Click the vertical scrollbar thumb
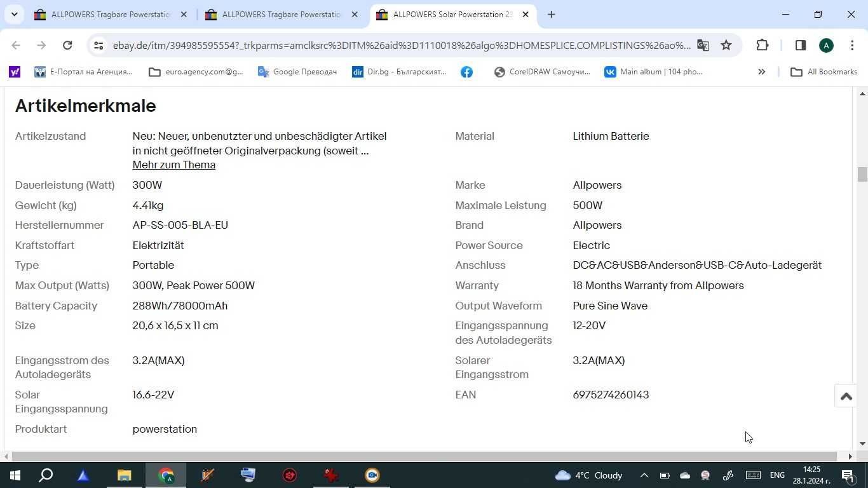This screenshot has height=488, width=868. [x=862, y=174]
